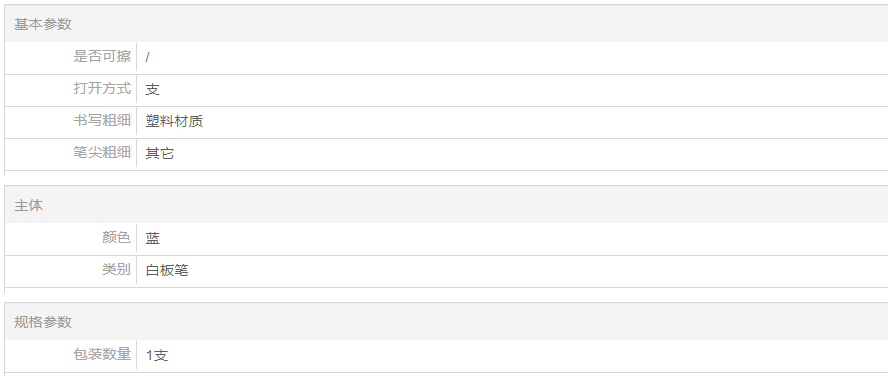Select the 类别 label
The width and height of the screenshot is (892, 376).
click(116, 269)
